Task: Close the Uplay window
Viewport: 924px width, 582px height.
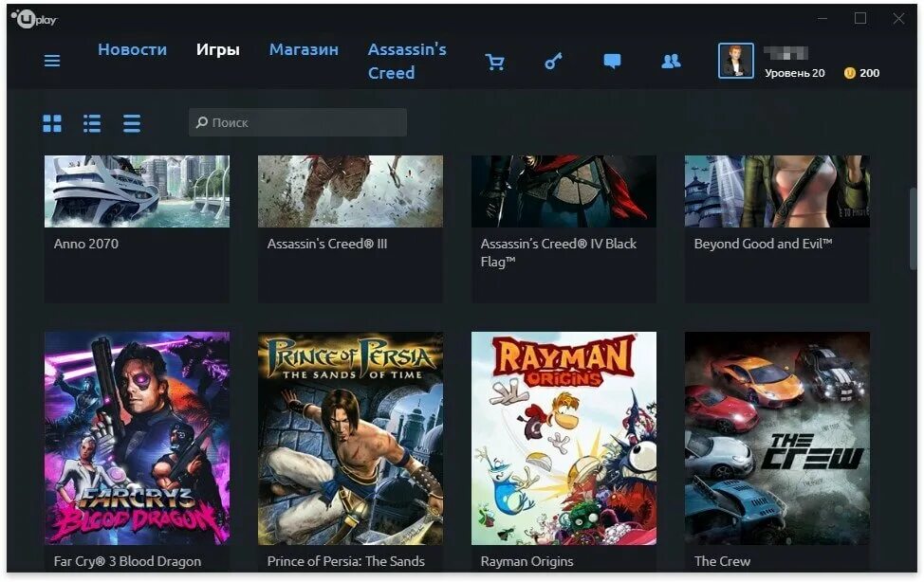Action: tap(898, 19)
